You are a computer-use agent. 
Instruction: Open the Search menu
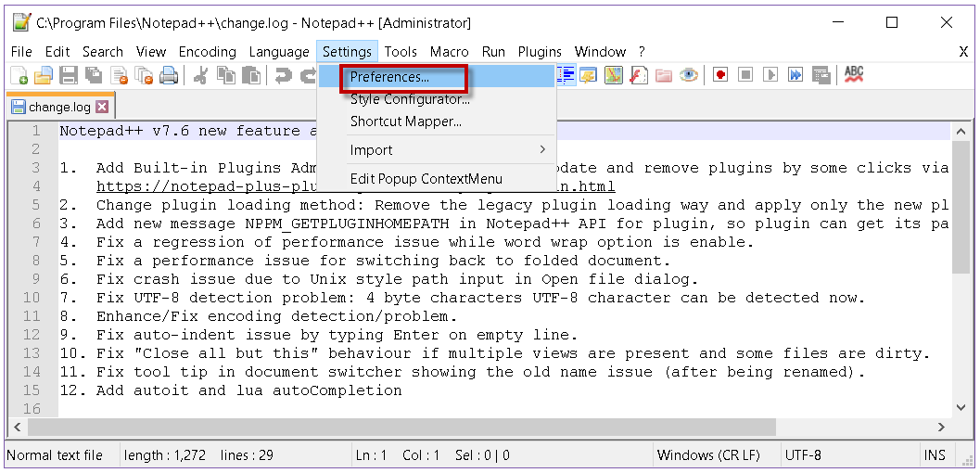coord(103,52)
